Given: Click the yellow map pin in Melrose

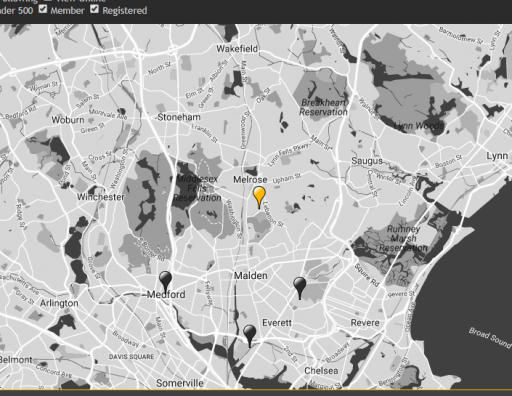Looking at the screenshot, I should [259, 197].
